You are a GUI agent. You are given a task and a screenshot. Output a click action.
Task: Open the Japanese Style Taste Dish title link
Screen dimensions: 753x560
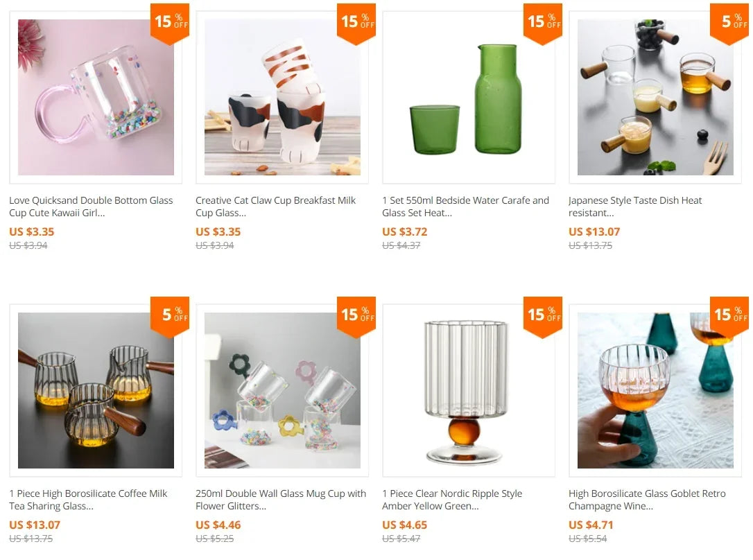pos(635,207)
